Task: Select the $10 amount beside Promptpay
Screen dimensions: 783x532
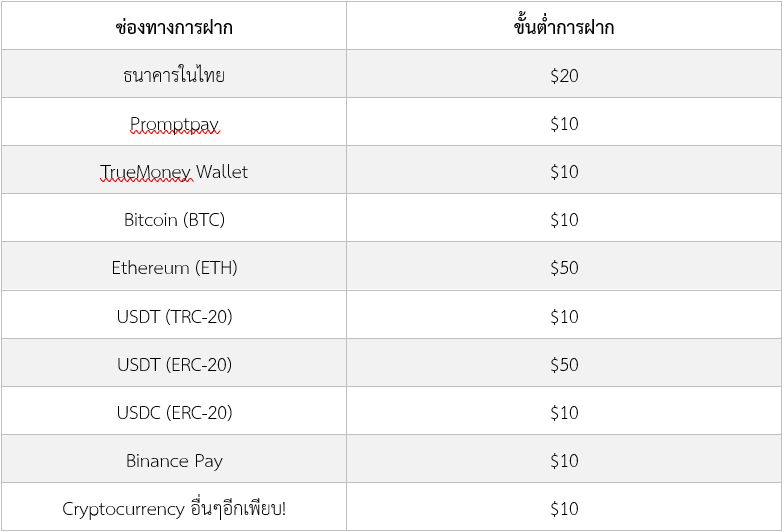Action: (x=564, y=124)
